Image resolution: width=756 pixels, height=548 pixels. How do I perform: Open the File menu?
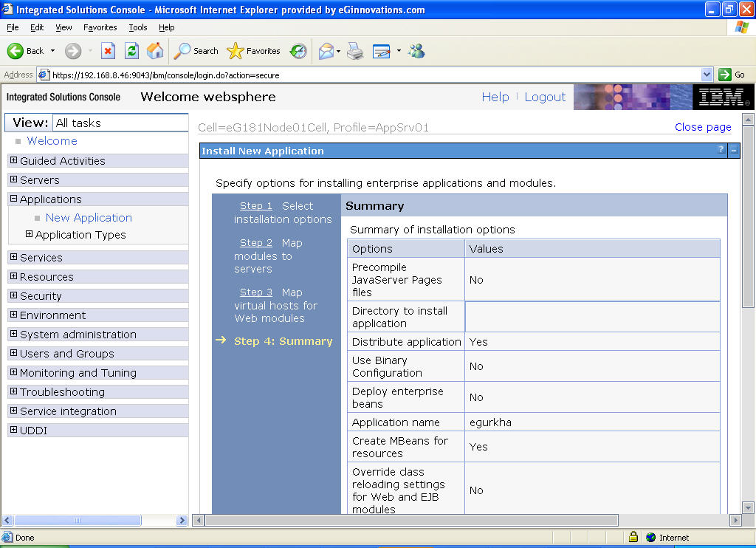[13, 27]
